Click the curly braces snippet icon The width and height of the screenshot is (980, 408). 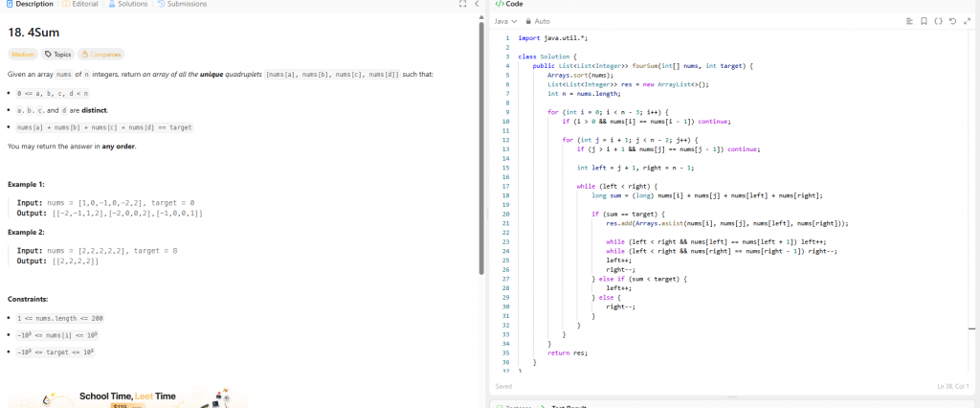[938, 21]
